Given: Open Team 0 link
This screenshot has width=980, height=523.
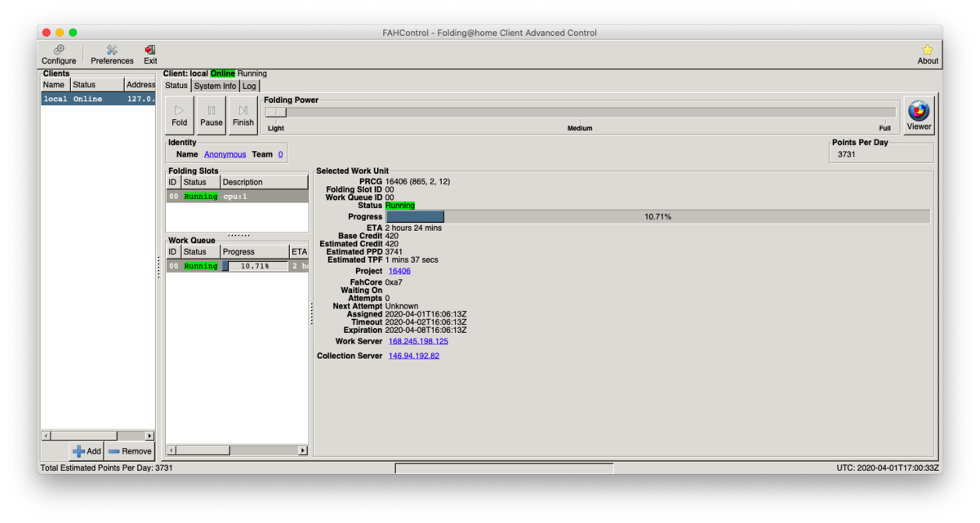Looking at the screenshot, I should pos(280,154).
